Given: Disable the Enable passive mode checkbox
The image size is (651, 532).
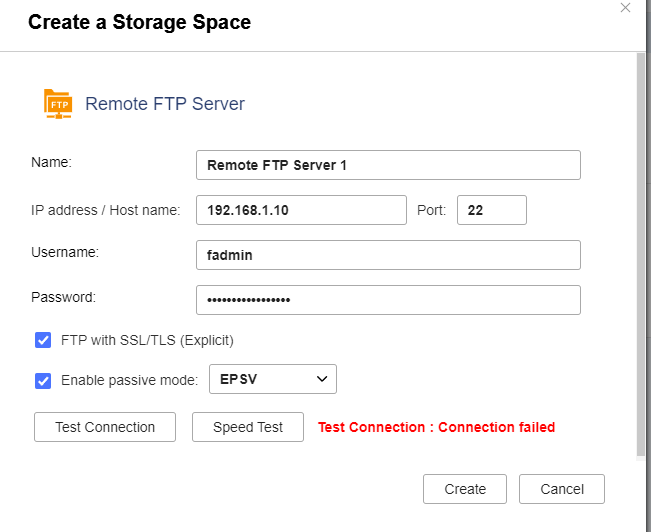Looking at the screenshot, I should click(43, 380).
